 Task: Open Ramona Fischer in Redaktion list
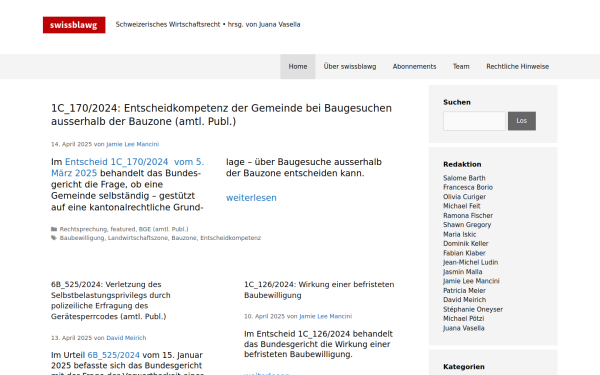click(x=468, y=215)
